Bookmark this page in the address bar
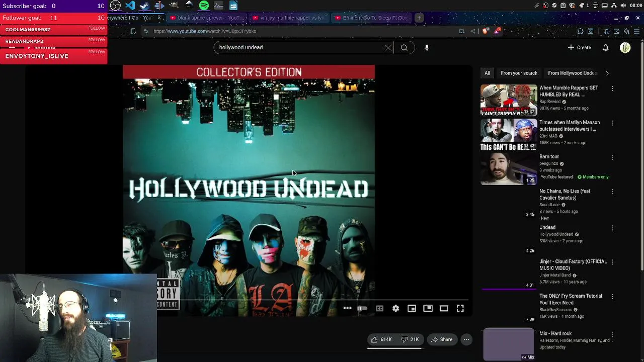The width and height of the screenshot is (644, 362). click(x=133, y=31)
